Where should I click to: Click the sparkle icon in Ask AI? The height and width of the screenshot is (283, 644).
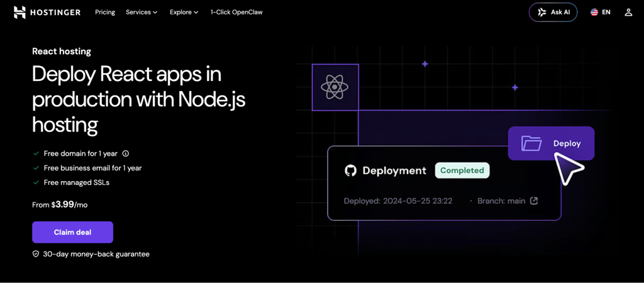(x=543, y=13)
